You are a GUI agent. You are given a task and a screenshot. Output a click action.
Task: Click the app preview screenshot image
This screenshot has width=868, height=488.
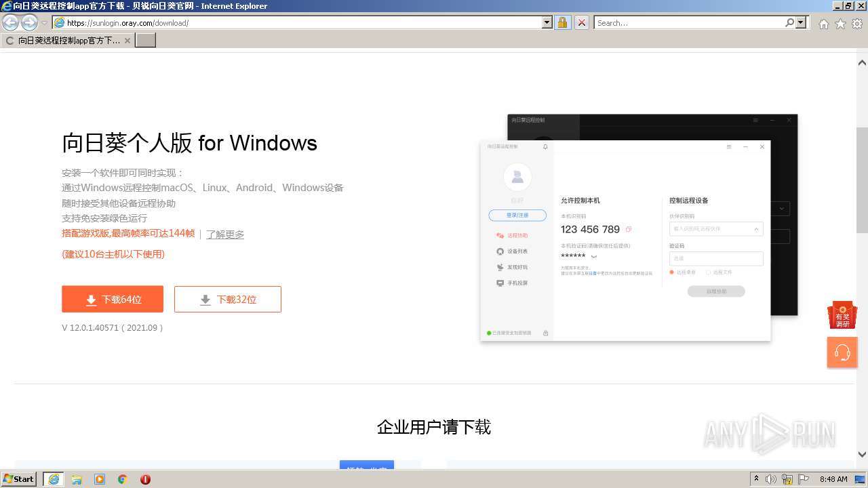pyautogui.click(x=639, y=228)
